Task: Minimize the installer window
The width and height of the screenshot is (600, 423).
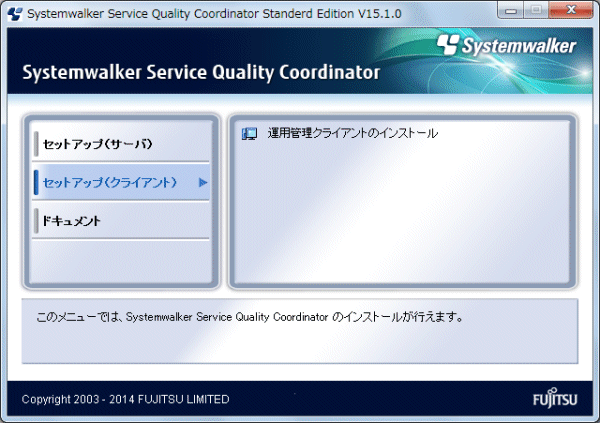Action: [x=511, y=10]
